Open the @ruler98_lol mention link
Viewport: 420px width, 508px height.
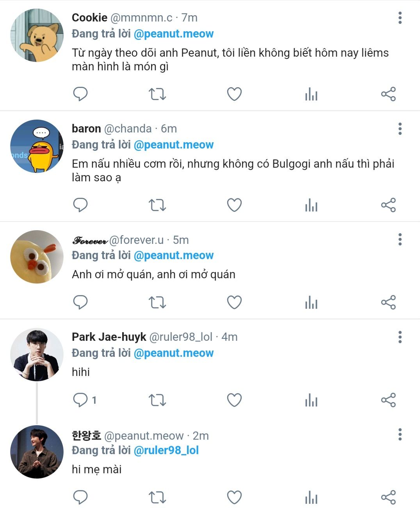166,451
